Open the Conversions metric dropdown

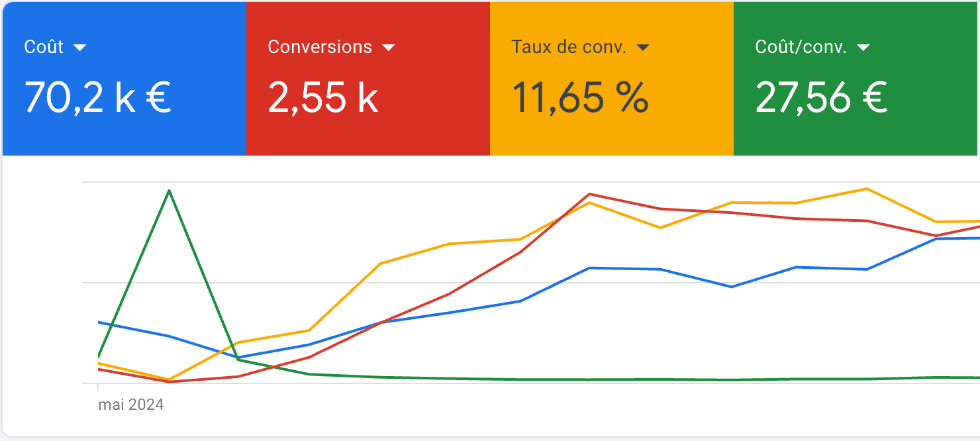[389, 47]
